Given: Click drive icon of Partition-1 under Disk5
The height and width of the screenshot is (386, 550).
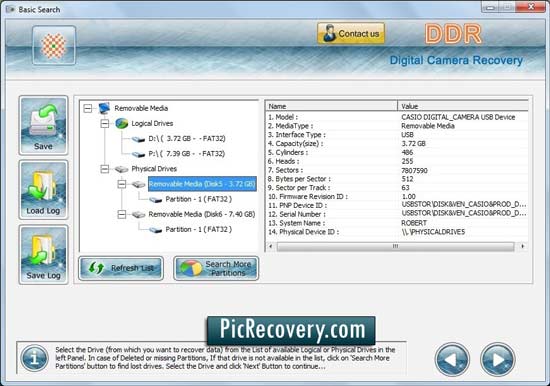Looking at the screenshot, I should point(155,200).
